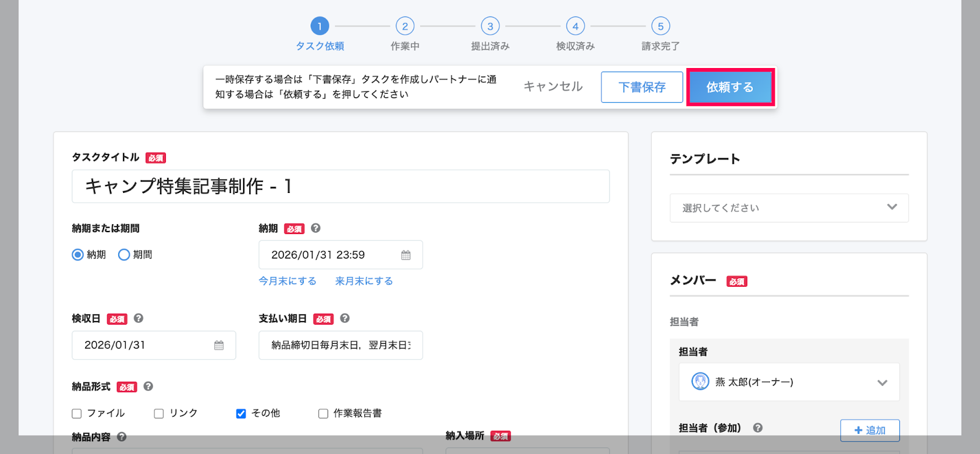
Task: Select step 3 提出済み circle
Action: [490, 26]
